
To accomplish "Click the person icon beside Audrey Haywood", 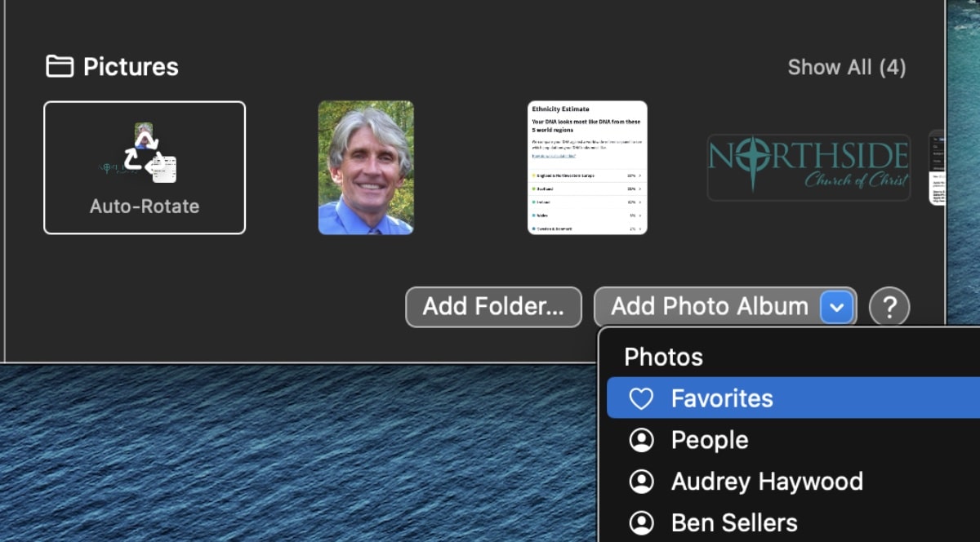I will (x=642, y=482).
